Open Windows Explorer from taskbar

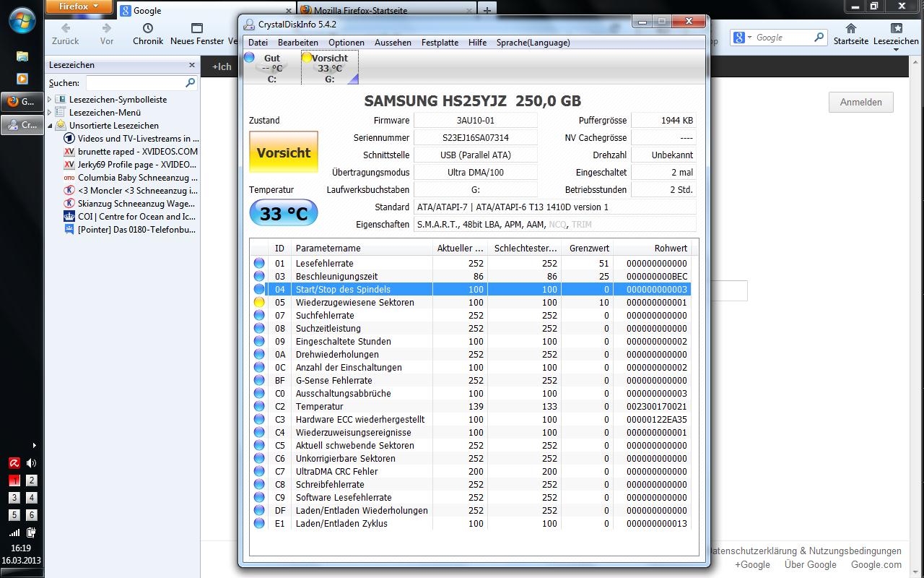[x=22, y=56]
